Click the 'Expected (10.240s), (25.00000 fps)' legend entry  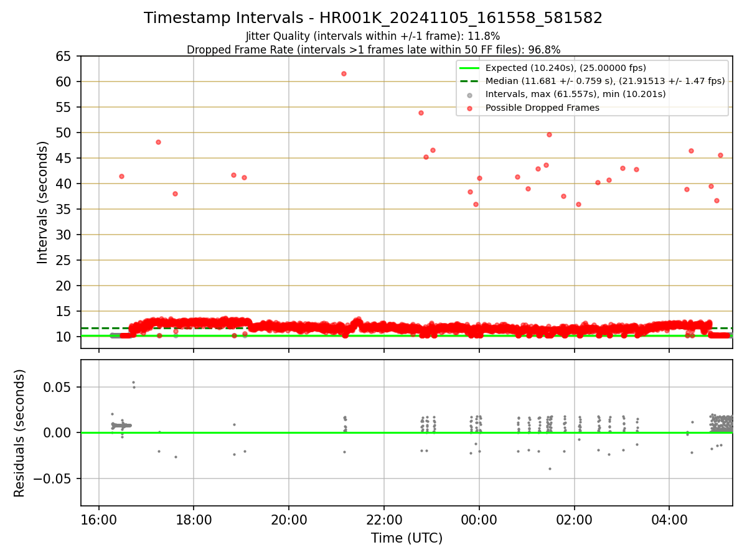pos(566,68)
